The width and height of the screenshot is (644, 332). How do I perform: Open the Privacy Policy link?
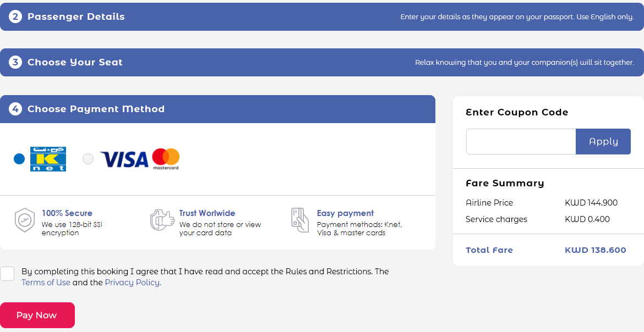pyautogui.click(x=132, y=283)
